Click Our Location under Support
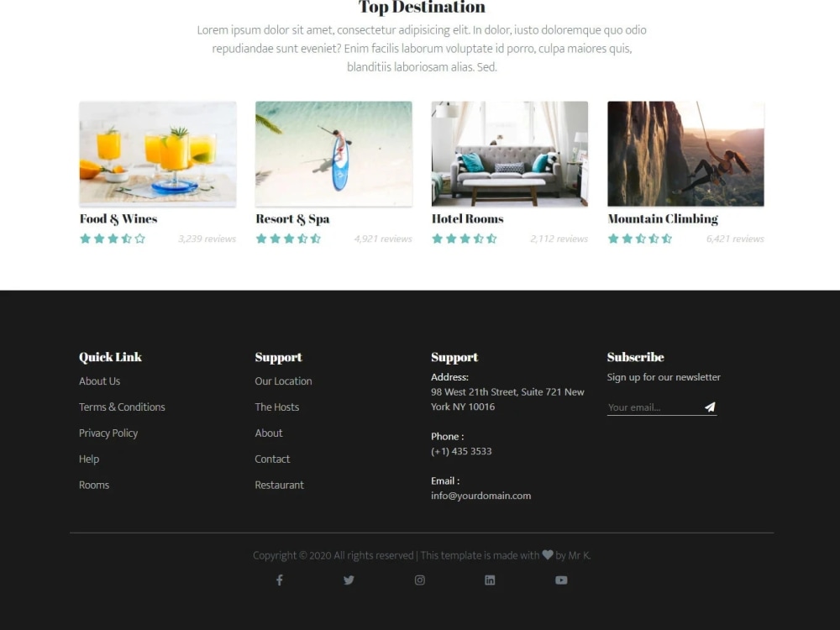Screen dimensions: 840x630 [283, 381]
